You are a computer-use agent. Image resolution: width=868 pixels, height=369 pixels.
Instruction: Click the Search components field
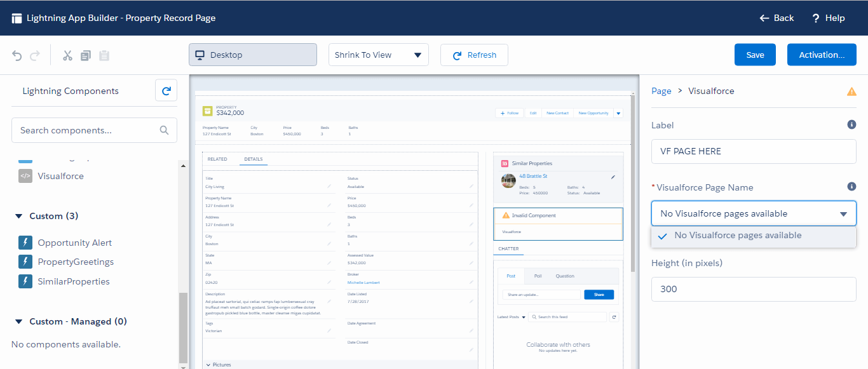coord(94,130)
